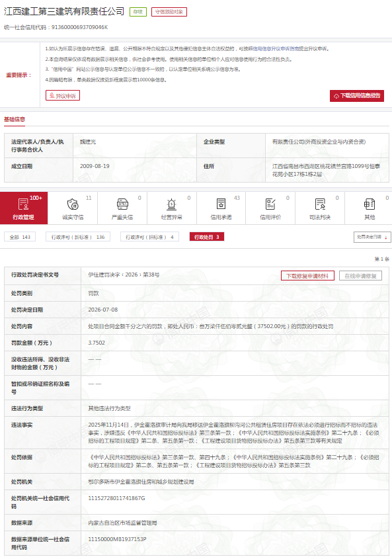Select credit code 91360000693709046K

[79, 27]
